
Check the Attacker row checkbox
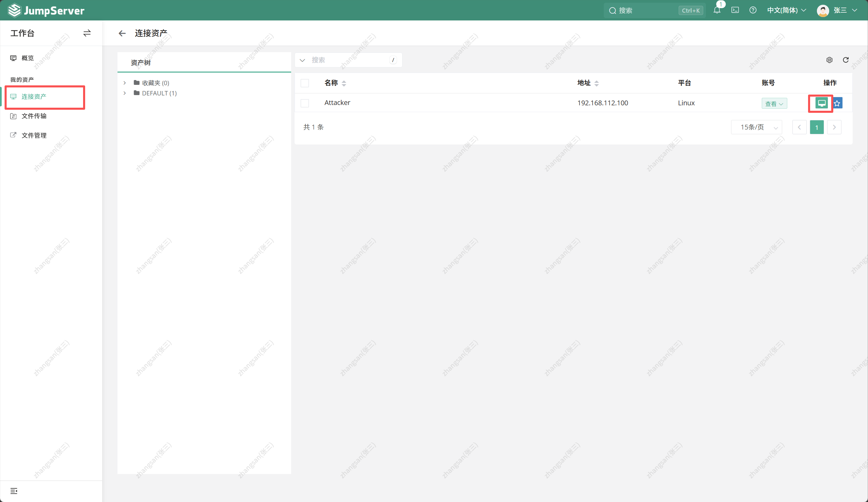pyautogui.click(x=305, y=103)
